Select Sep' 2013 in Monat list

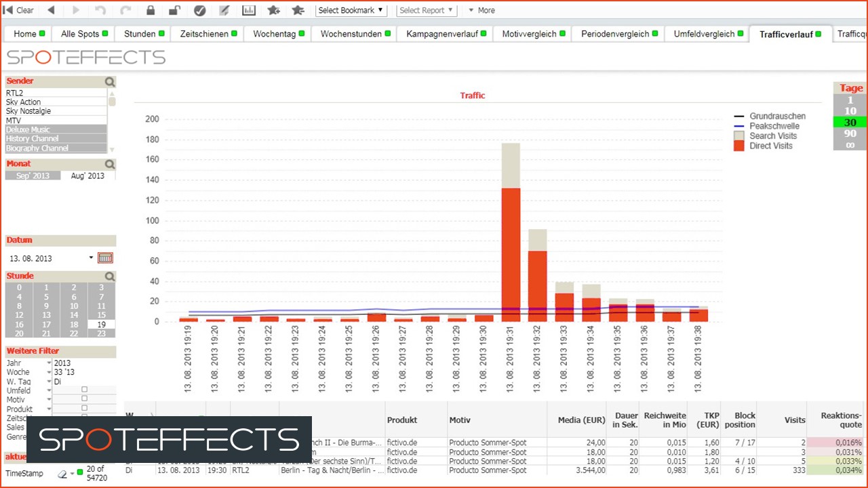[x=33, y=176]
